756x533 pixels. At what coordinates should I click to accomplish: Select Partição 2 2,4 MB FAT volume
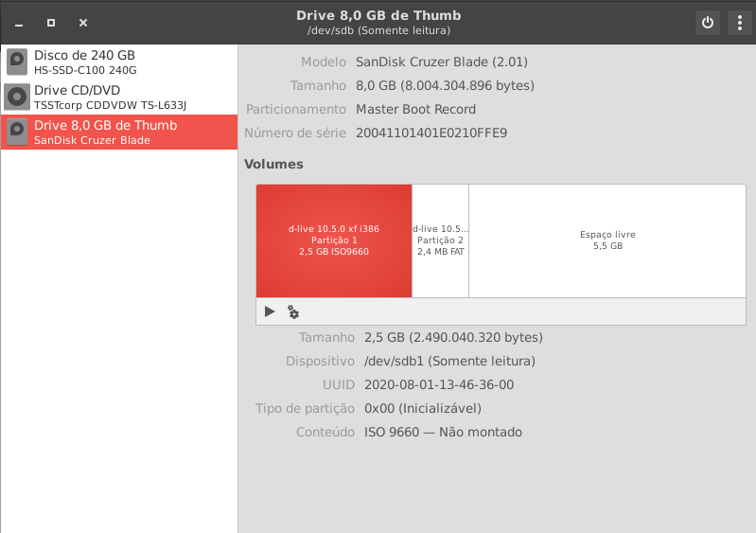click(x=440, y=240)
